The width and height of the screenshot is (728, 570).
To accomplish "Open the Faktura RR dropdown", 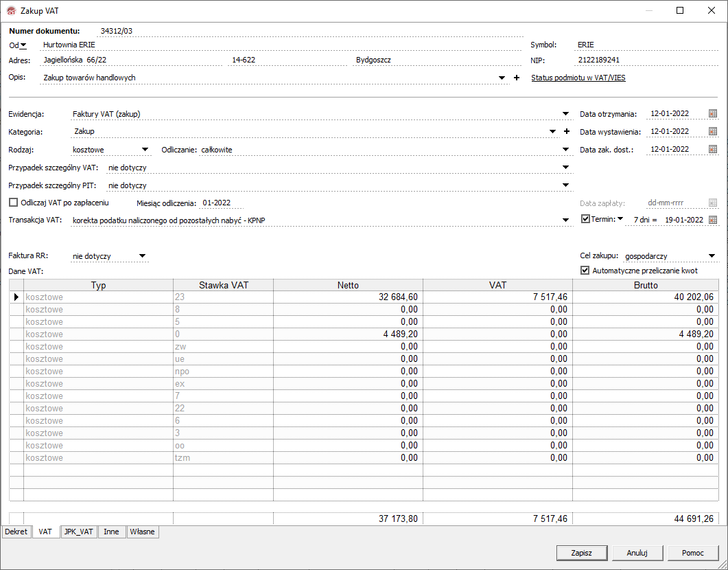I will (143, 256).
